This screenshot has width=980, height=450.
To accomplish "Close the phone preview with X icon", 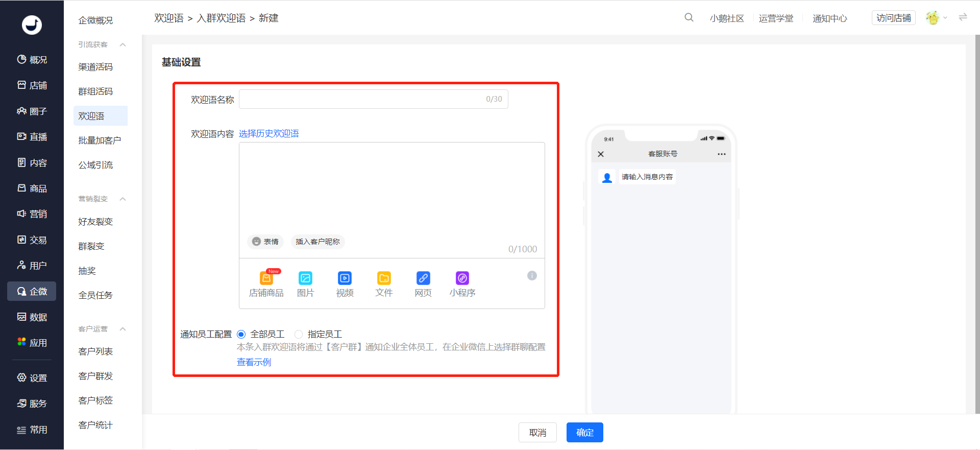I will pyautogui.click(x=601, y=154).
